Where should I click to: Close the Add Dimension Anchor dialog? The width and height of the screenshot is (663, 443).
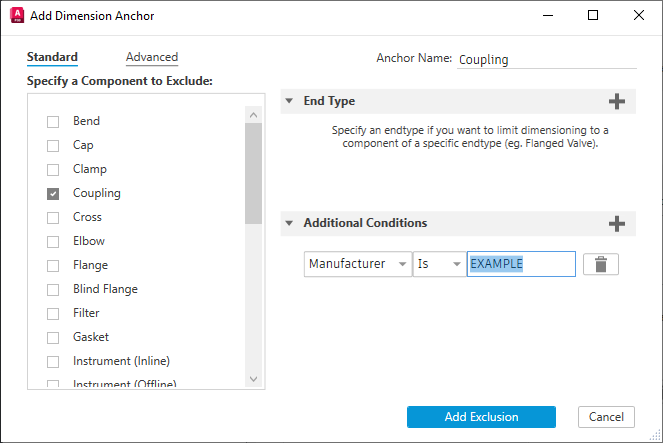click(639, 15)
